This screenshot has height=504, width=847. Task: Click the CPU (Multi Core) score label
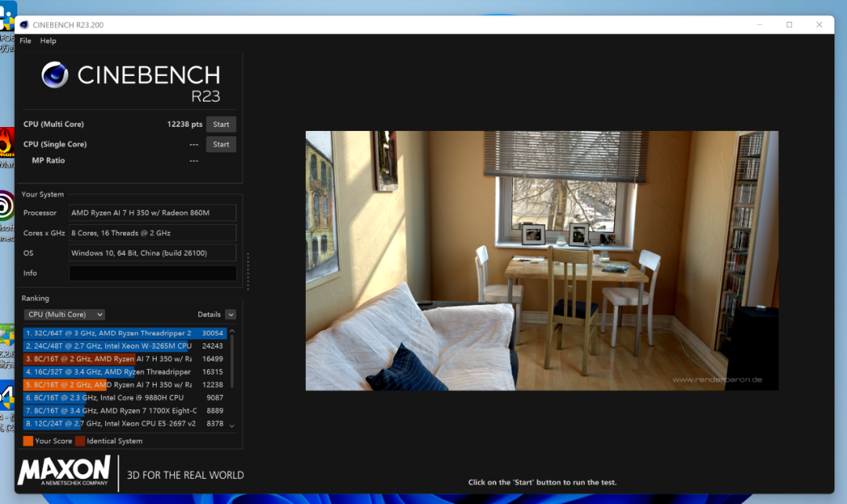click(53, 124)
